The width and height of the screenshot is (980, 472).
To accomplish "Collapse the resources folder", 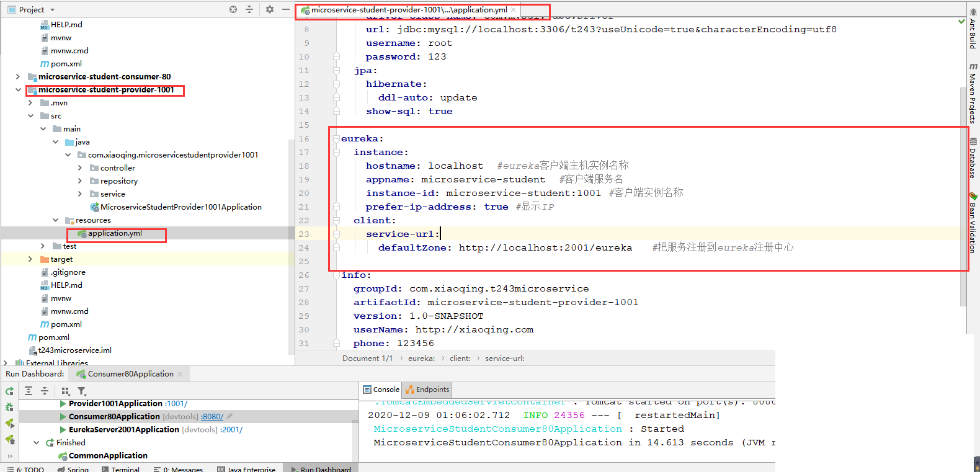I will (x=55, y=220).
